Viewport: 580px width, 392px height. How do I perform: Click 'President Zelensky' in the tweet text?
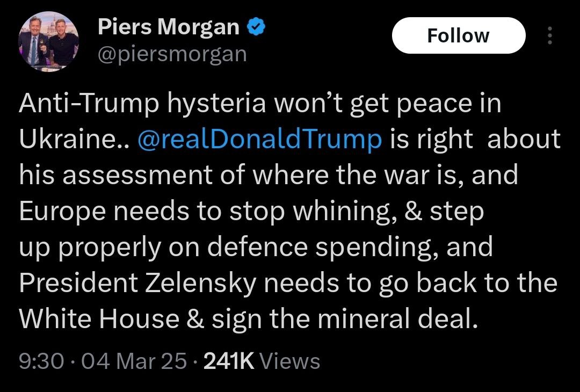click(x=137, y=283)
